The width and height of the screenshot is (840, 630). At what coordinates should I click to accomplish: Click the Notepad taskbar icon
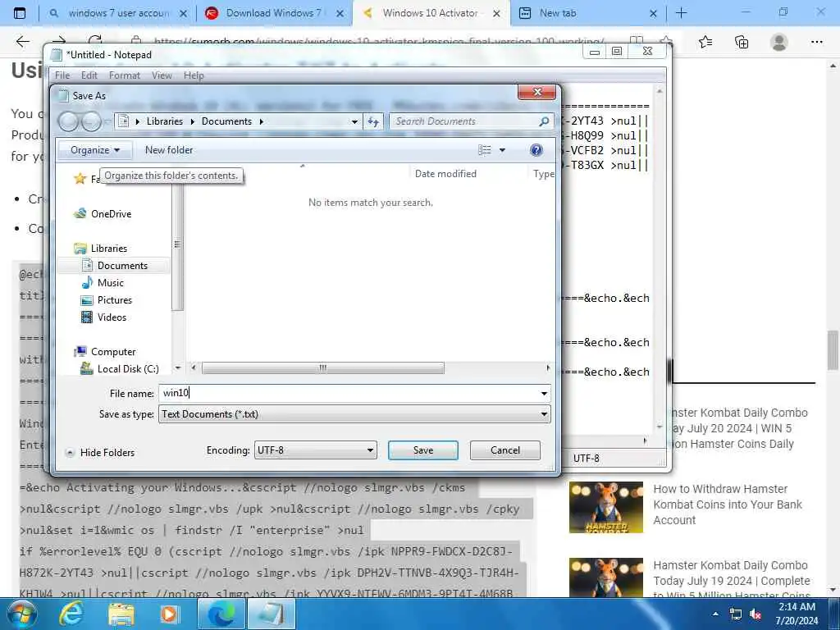272,614
